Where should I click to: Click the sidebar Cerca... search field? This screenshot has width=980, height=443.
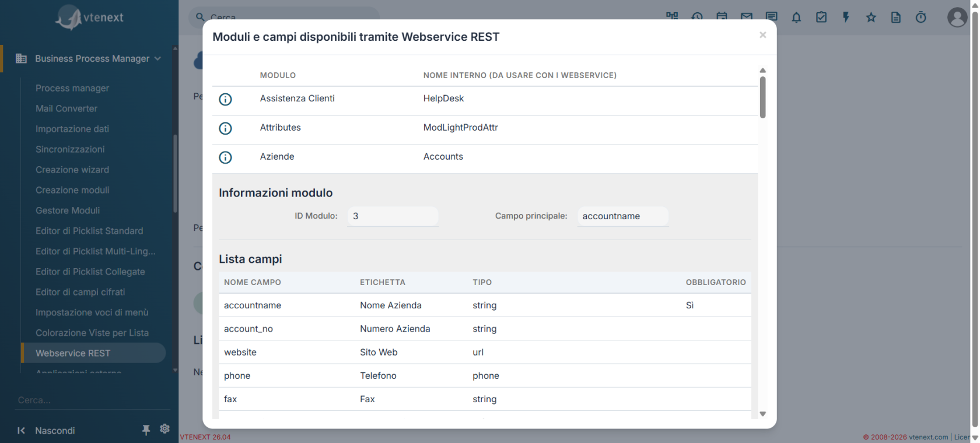93,400
